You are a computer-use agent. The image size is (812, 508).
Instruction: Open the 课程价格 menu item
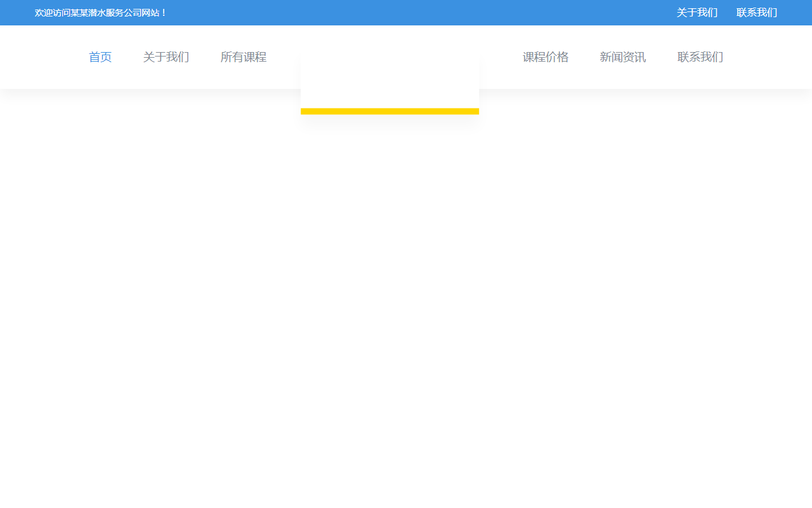coord(546,57)
